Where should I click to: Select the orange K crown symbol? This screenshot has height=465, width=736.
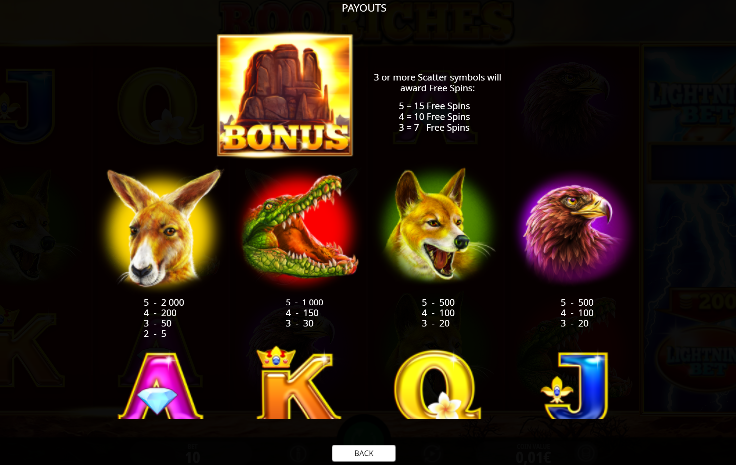click(x=298, y=382)
